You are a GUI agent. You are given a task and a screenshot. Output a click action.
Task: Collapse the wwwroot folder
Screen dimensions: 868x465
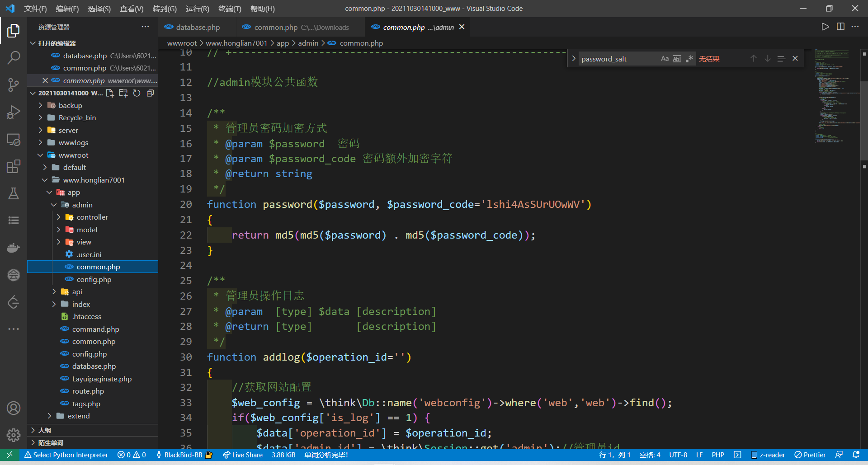pos(40,155)
